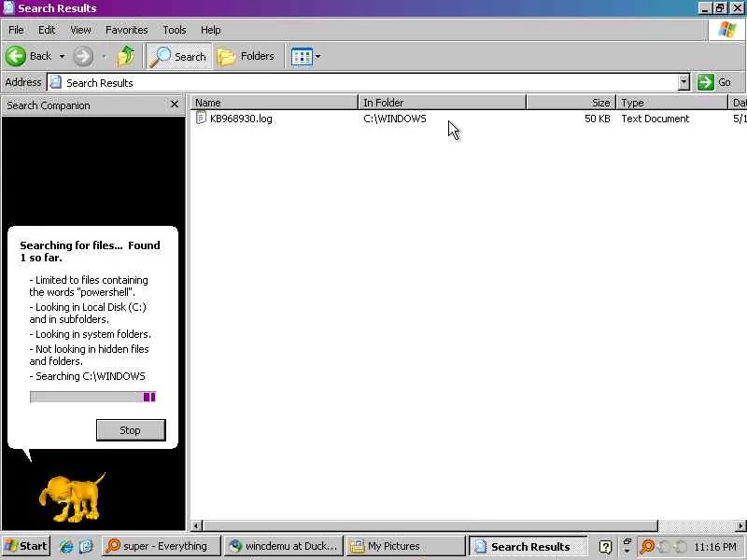Screen dimensions: 747x560
Task: Open the Favorites menu
Action: point(127,30)
